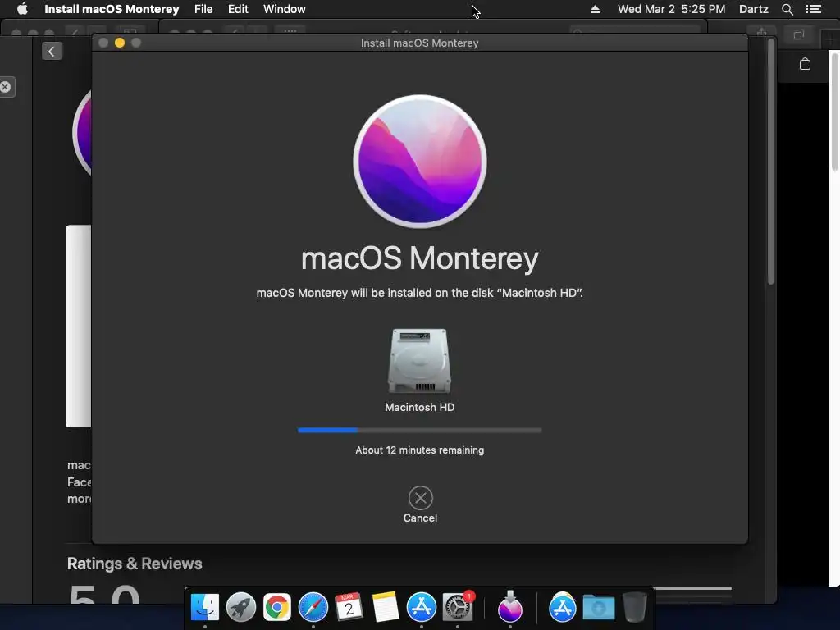The width and height of the screenshot is (840, 630).
Task: Open the Edit menu
Action: click(x=238, y=9)
